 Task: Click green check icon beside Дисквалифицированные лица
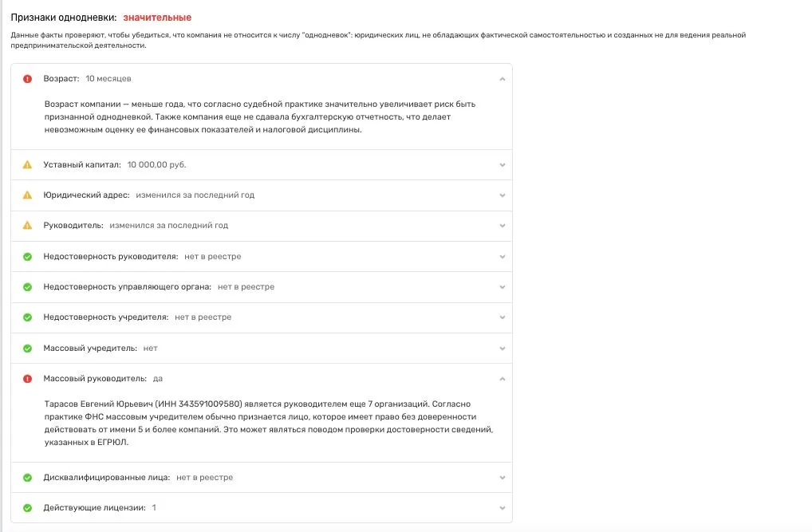coord(27,478)
